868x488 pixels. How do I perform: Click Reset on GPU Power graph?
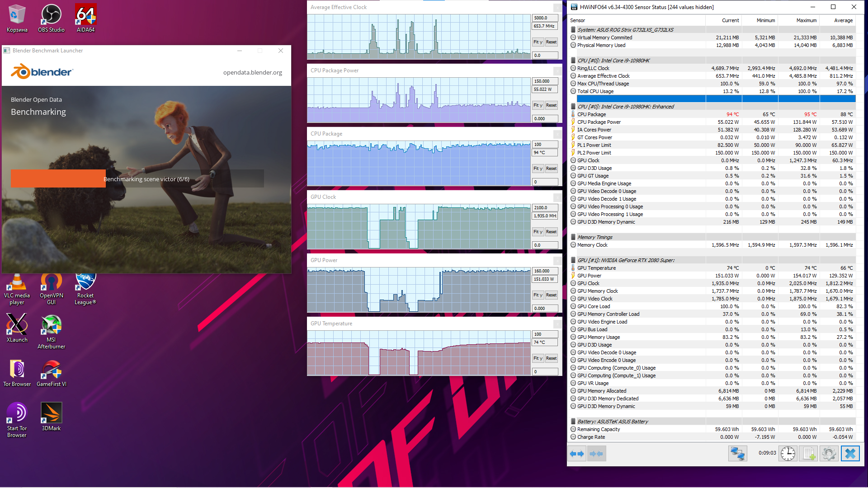pyautogui.click(x=551, y=295)
